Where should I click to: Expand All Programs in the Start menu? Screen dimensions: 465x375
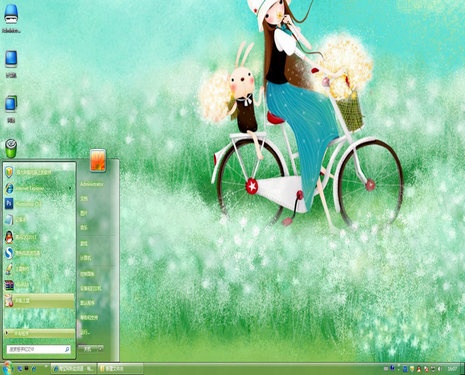39,333
